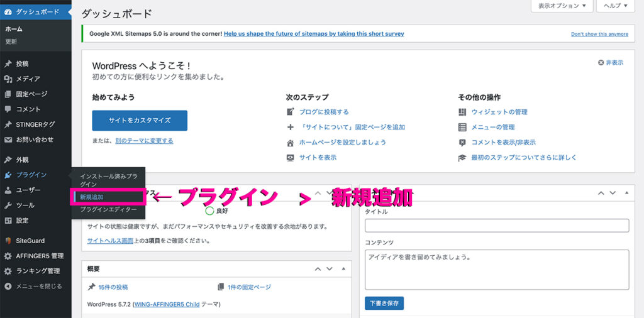Move 概要 panel down with arrow
Image resolution: width=644 pixels, height=318 pixels.
tap(330, 269)
